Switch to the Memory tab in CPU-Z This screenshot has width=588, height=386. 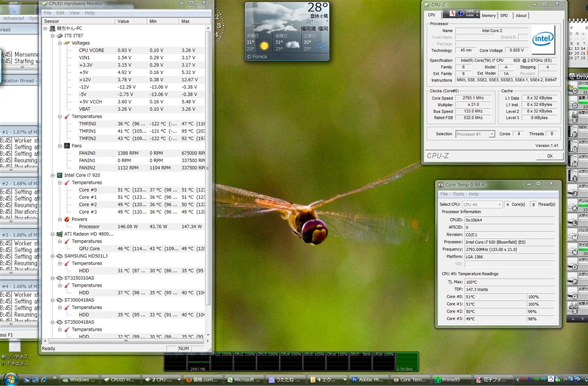(x=488, y=15)
